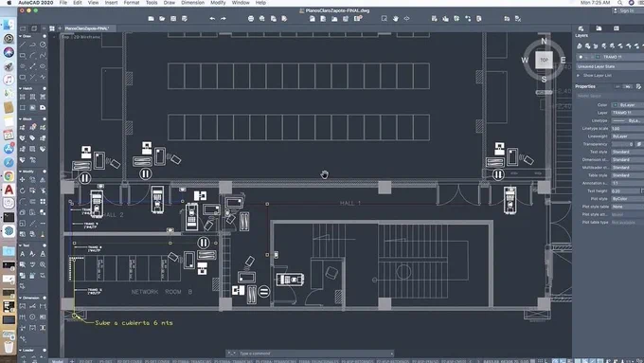Click the Sign In button

[627, 10]
